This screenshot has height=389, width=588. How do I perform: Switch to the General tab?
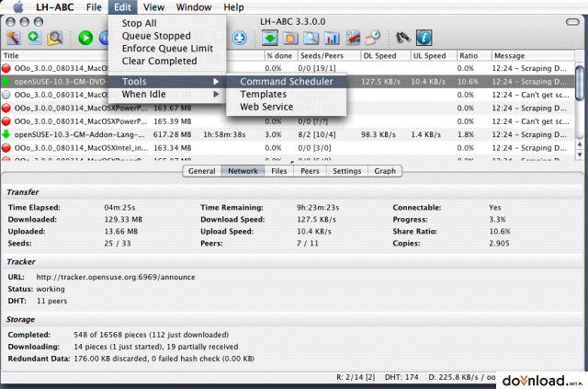tap(202, 171)
